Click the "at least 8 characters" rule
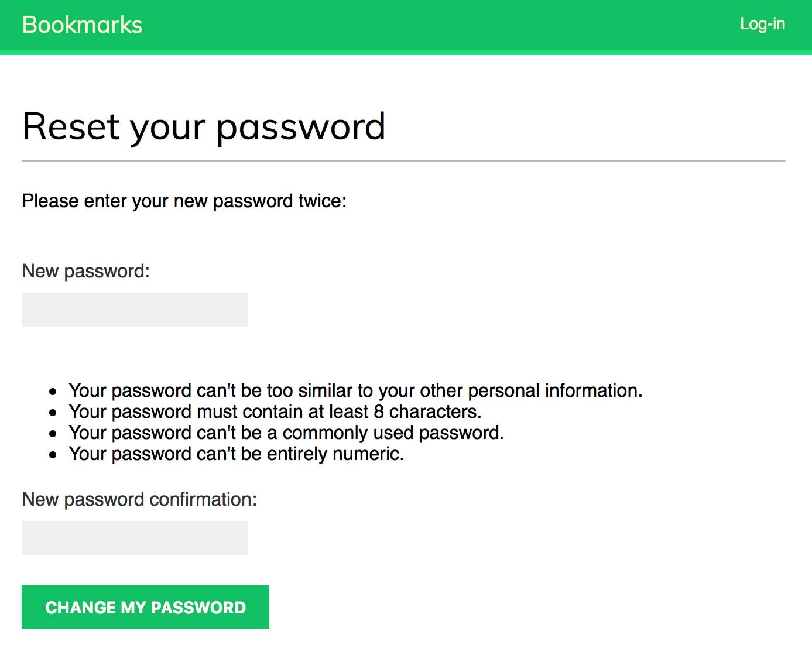 275,411
